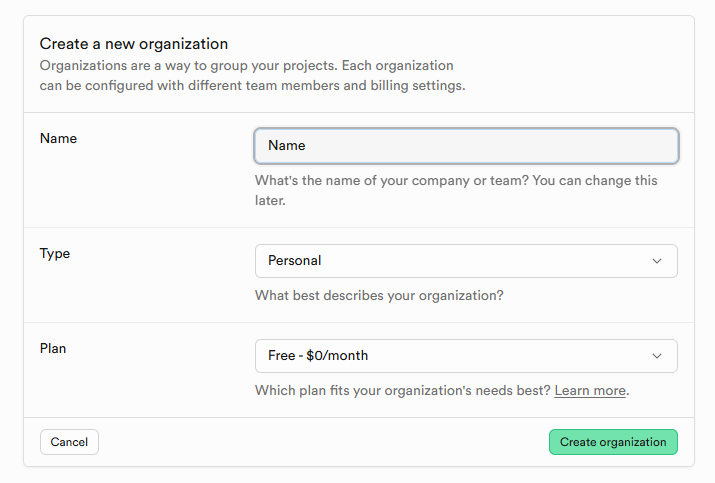The image size is (715, 483).
Task: Click the organization Name input field
Action: pos(466,146)
